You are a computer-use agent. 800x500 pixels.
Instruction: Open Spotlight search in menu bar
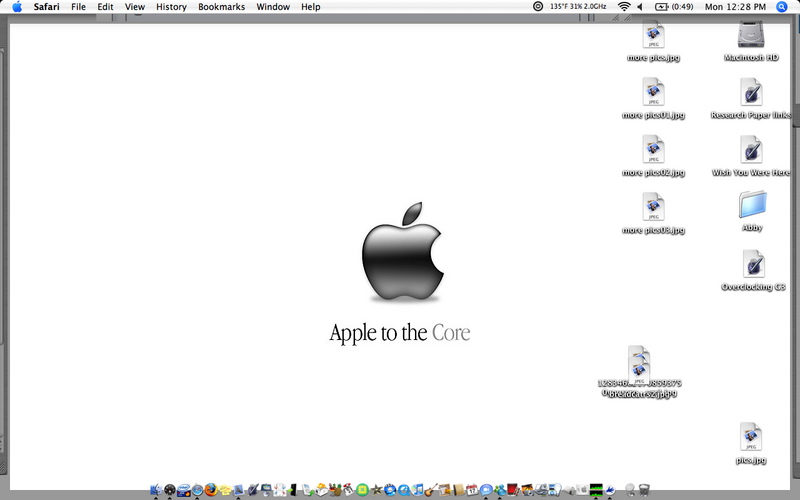(x=782, y=7)
